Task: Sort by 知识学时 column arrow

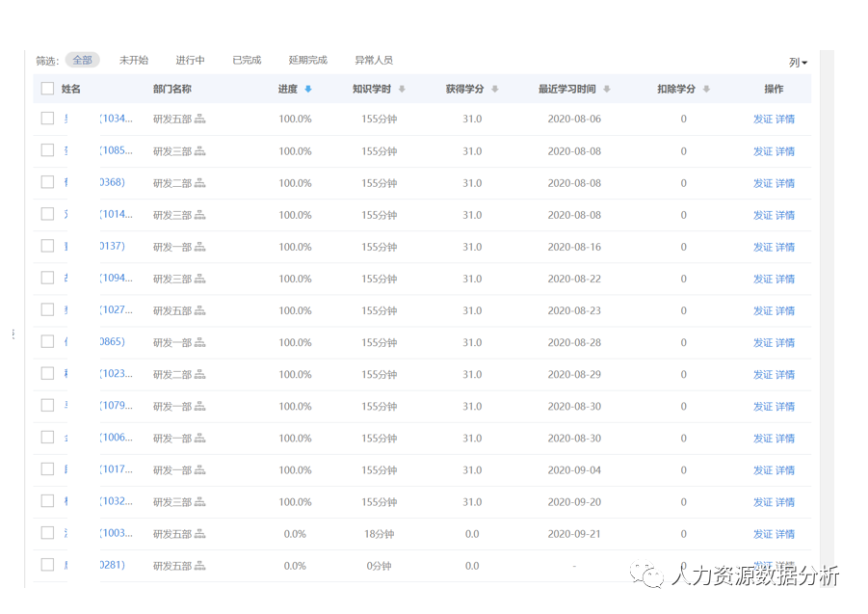Action: (402, 89)
